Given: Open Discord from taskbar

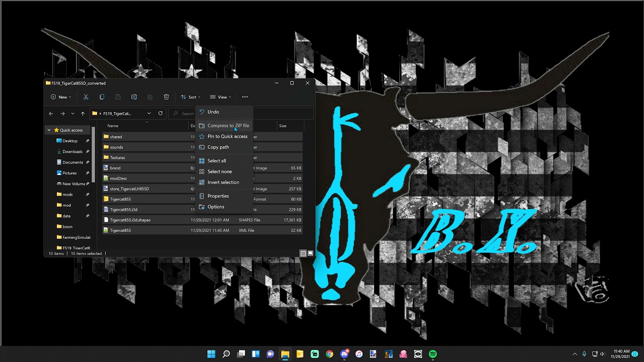Looking at the screenshot, I should pyautogui.click(x=344, y=354).
